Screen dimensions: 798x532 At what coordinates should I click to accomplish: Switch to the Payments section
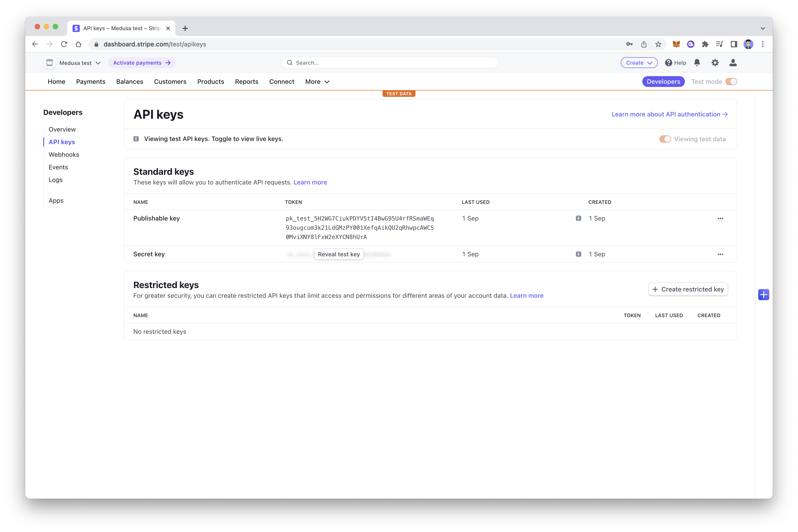coord(91,82)
